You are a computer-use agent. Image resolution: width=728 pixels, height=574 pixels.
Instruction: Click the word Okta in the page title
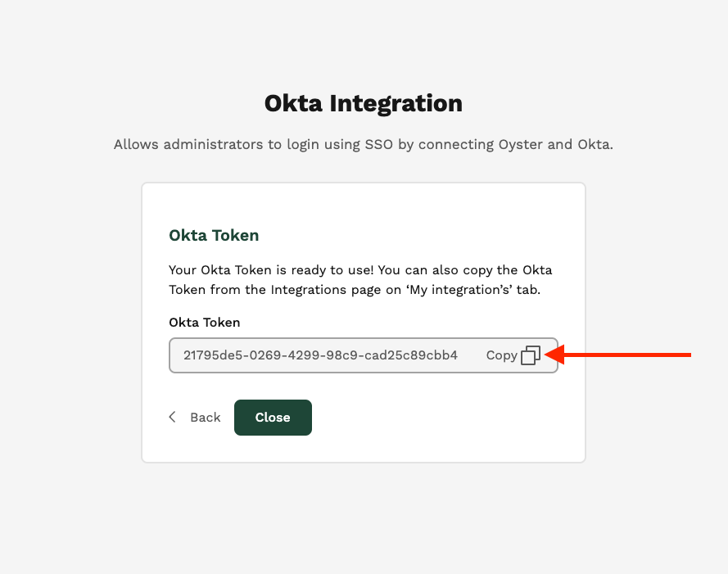click(293, 103)
